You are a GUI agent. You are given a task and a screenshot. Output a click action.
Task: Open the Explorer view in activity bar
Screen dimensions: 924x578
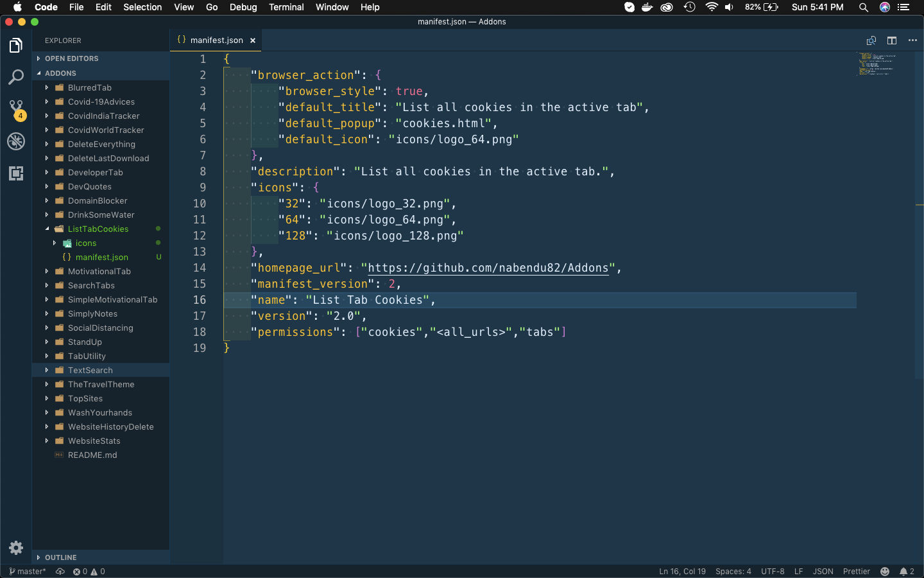click(16, 46)
